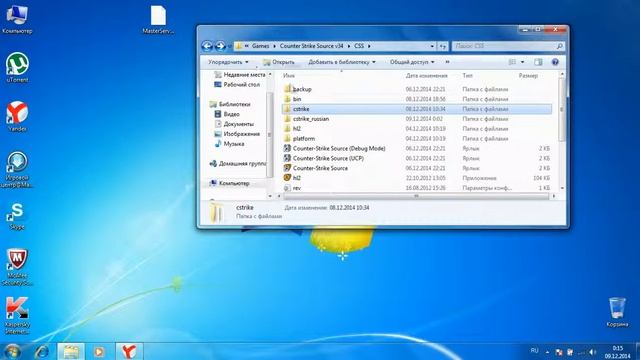This screenshot has height=360, width=640.
Task: Click in the Поиск: CSS search field
Action: (x=504, y=46)
